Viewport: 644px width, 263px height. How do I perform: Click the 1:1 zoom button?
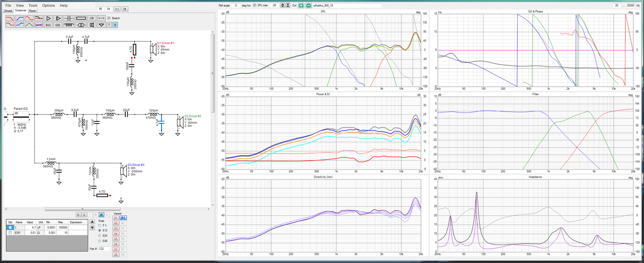point(117,9)
